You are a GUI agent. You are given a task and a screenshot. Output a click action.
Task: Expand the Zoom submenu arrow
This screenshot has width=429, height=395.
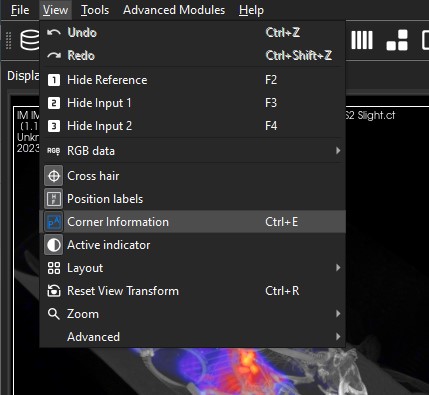pos(338,314)
